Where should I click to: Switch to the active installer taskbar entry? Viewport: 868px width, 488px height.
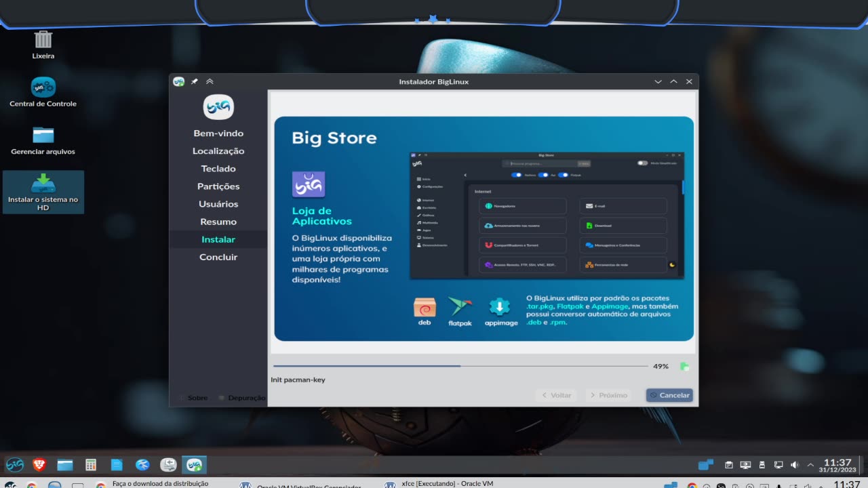pos(194,464)
